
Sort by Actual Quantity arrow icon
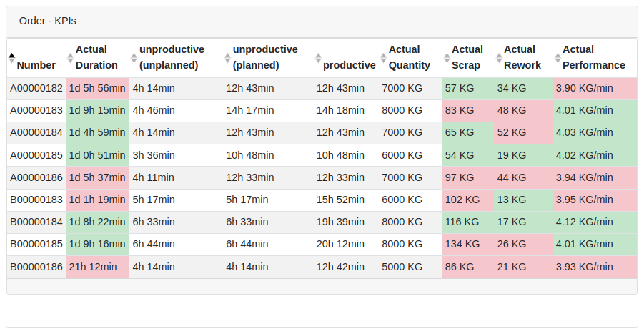(x=383, y=57)
